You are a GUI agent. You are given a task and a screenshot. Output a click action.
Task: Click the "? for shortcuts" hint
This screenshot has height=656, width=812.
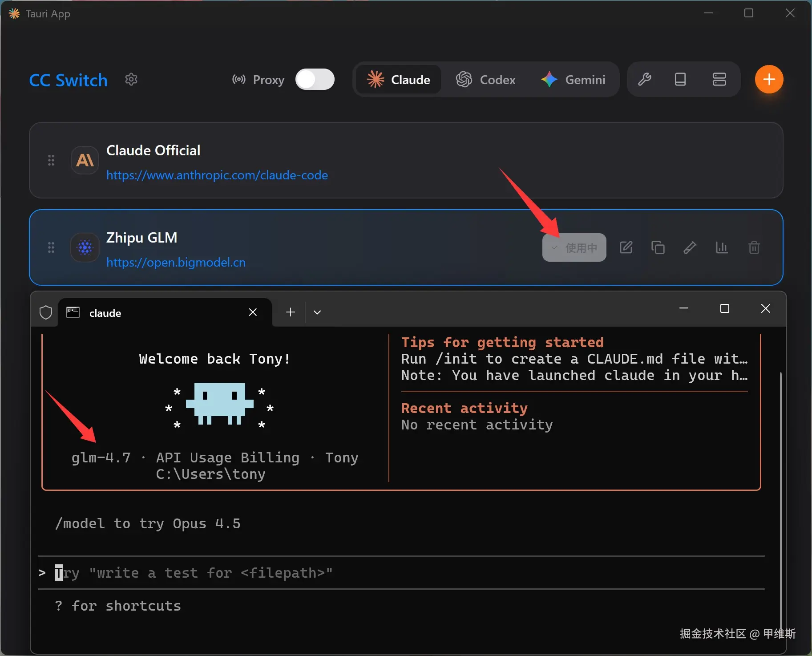tap(118, 606)
